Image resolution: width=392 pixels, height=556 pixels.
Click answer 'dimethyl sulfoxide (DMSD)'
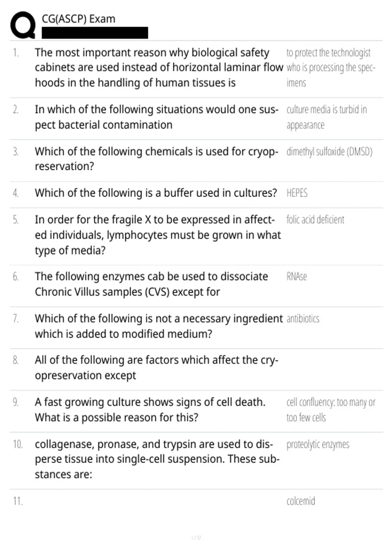[x=329, y=152]
